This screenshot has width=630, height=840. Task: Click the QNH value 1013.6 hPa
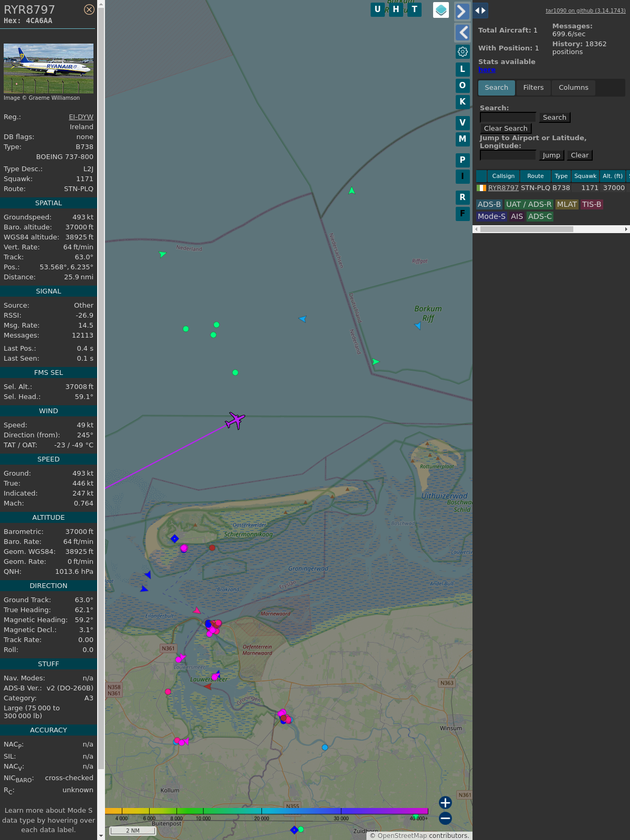[74, 572]
